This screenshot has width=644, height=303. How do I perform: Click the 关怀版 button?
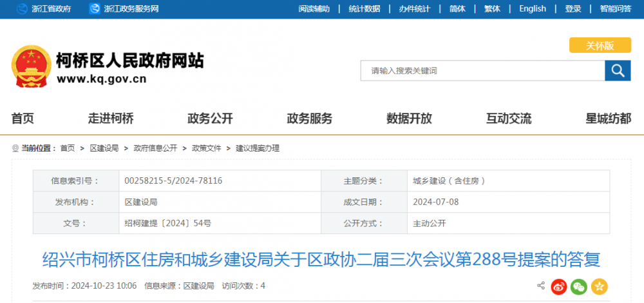(600, 45)
